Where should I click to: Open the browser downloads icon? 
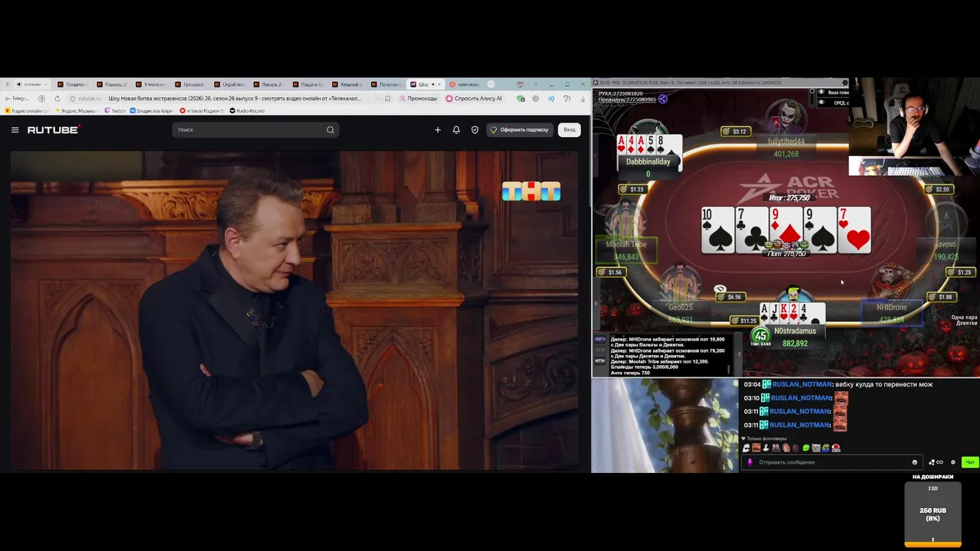pyautogui.click(x=582, y=99)
